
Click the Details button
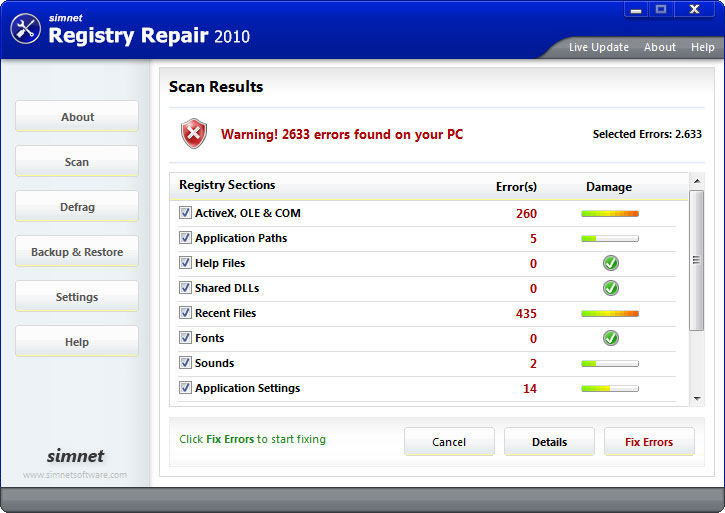[x=549, y=442]
